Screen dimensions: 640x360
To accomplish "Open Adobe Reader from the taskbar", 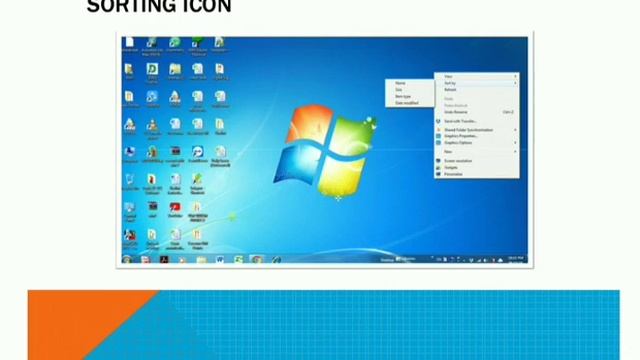I will pos(164,259).
